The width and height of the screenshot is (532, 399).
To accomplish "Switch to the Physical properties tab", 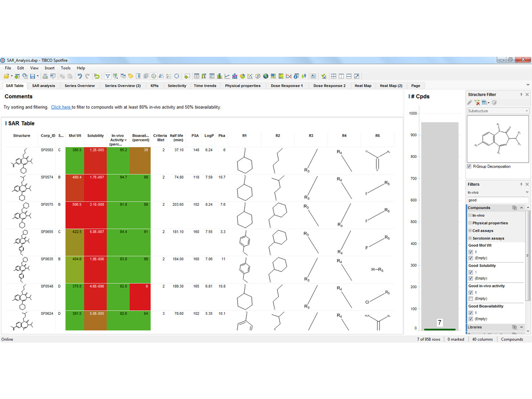I will (243, 86).
